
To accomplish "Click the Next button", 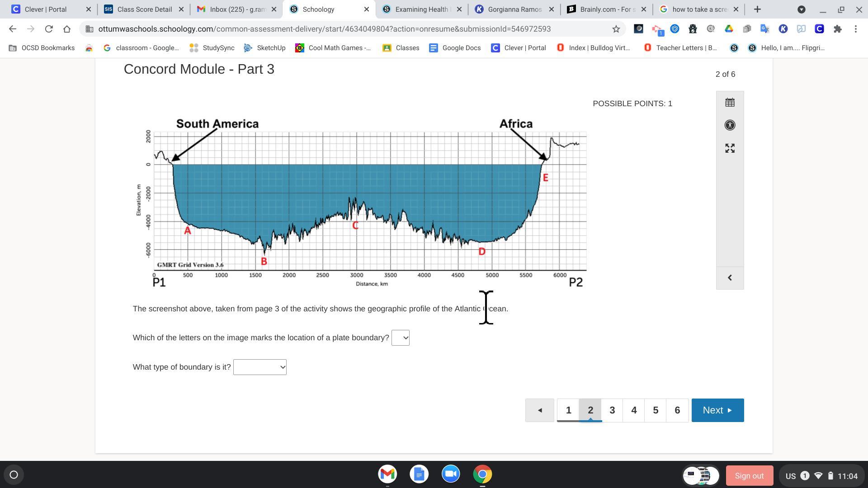I will (717, 410).
